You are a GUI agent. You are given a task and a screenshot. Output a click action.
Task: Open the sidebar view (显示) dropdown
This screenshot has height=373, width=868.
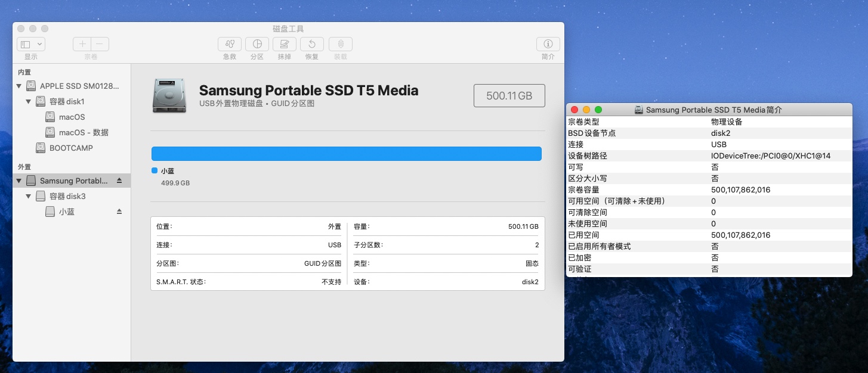pyautogui.click(x=31, y=44)
